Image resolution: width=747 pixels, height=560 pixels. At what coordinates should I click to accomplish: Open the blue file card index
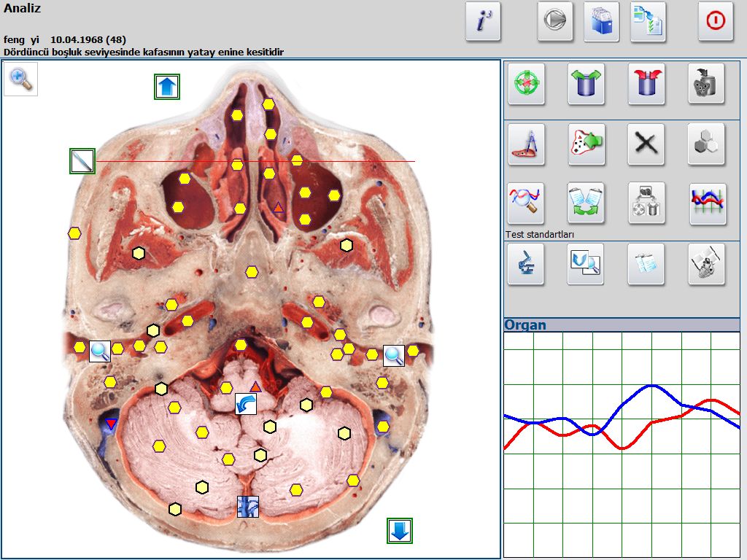click(x=601, y=21)
